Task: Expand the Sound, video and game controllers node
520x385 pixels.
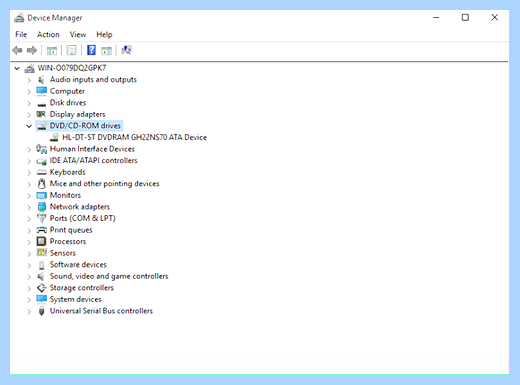Action: (x=29, y=277)
